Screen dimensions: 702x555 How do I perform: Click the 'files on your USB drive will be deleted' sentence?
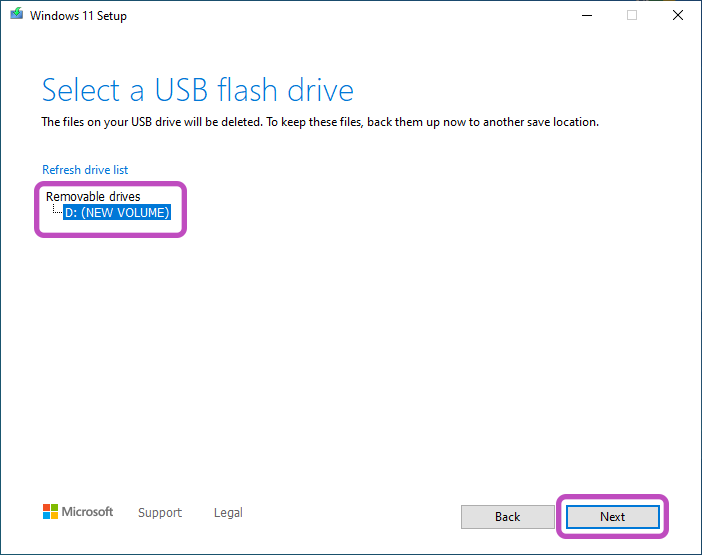coord(152,122)
